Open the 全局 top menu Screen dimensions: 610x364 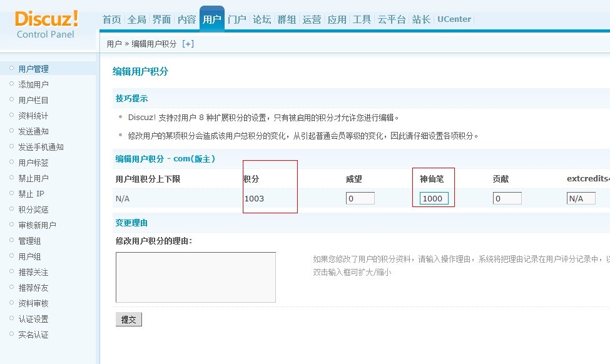click(x=136, y=19)
